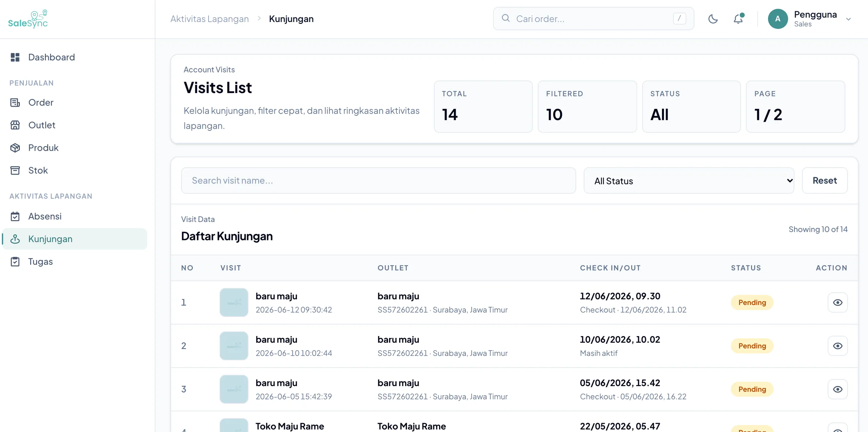868x432 pixels.
Task: Open notifications bell
Action: (x=738, y=19)
